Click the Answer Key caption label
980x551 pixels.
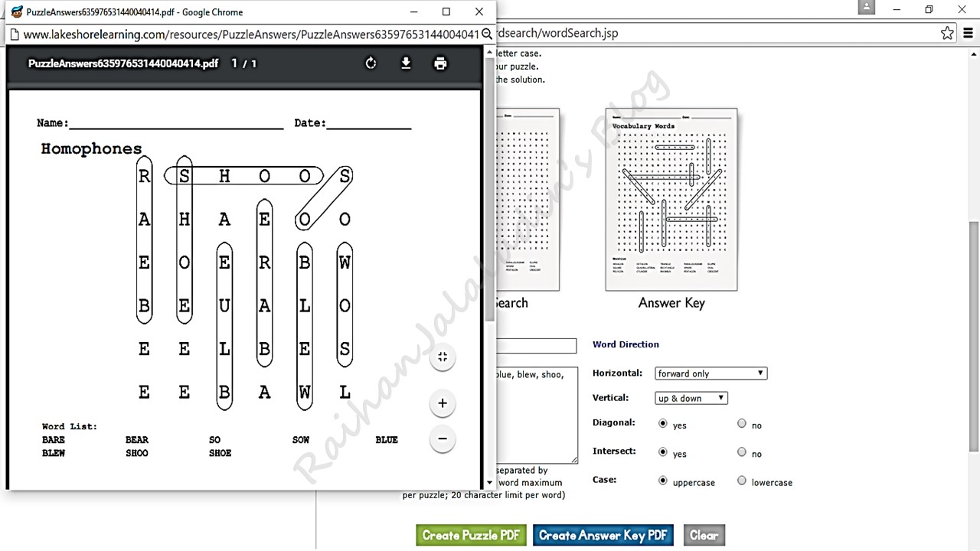(671, 303)
